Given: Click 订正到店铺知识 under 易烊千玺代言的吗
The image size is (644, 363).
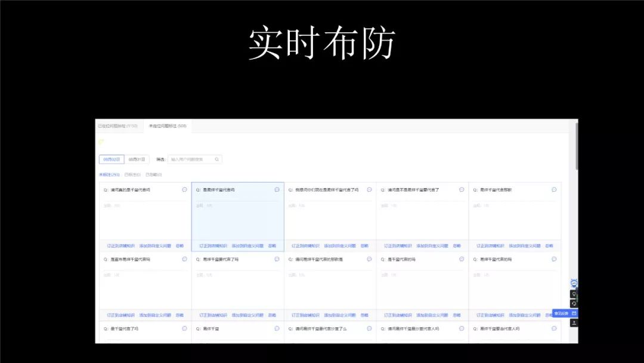Looking at the screenshot, I should coord(490,315).
